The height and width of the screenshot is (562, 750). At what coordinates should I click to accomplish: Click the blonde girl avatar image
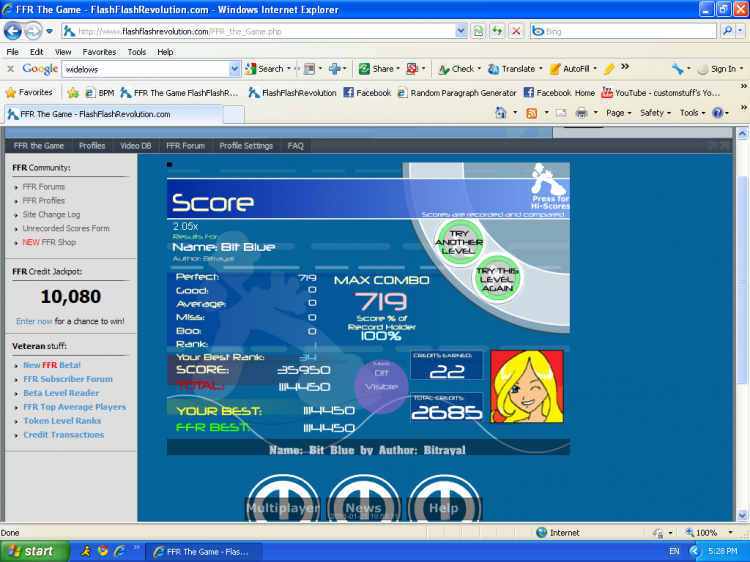(527, 386)
